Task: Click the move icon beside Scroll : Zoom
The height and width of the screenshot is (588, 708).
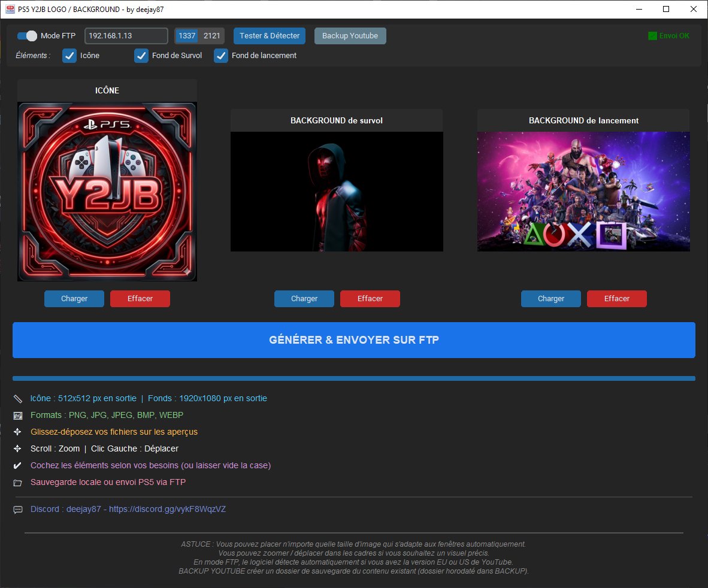Action: (17, 448)
